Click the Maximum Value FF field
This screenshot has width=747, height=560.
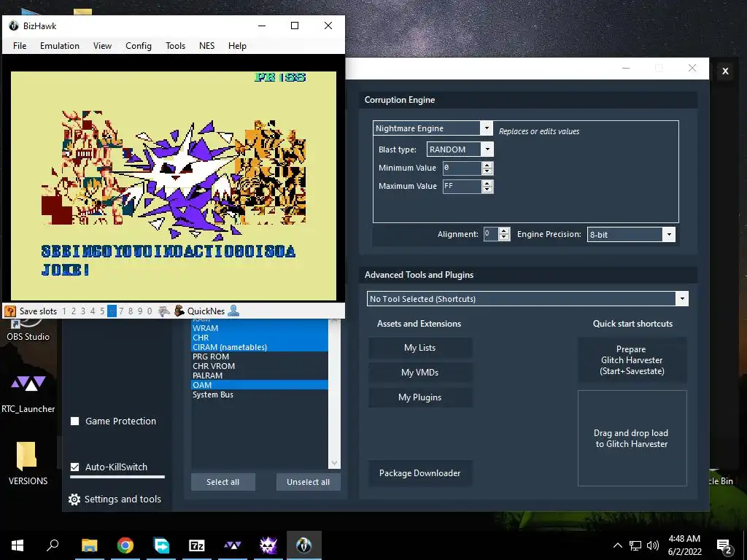[462, 186]
